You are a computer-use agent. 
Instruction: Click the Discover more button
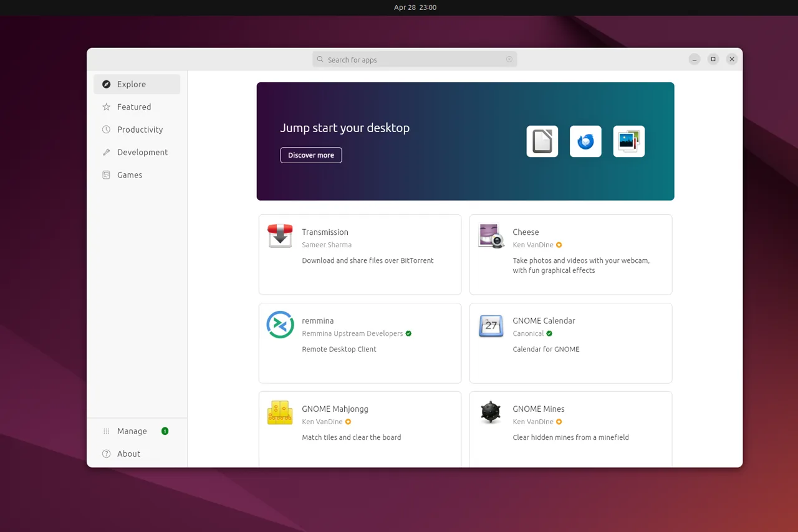click(x=311, y=155)
